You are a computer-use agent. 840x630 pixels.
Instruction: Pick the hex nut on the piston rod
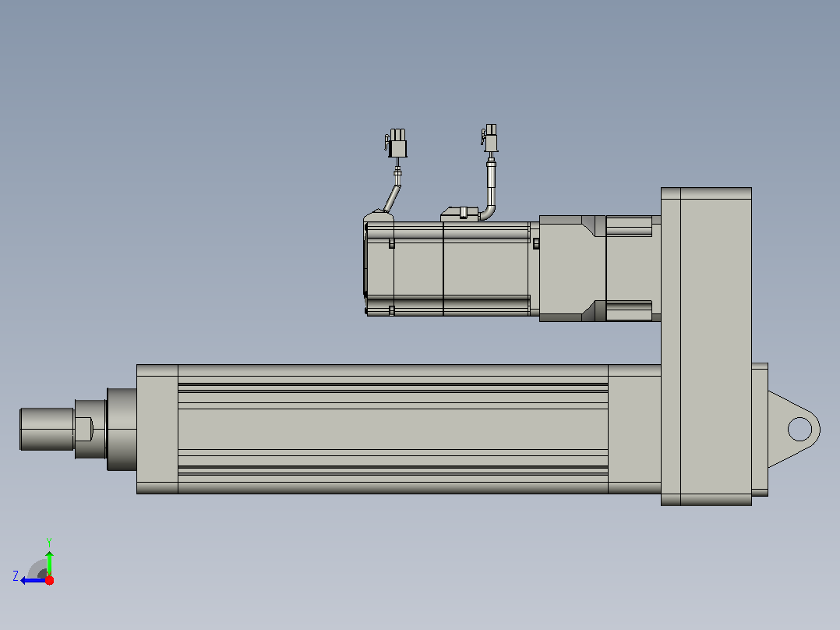coord(90,429)
